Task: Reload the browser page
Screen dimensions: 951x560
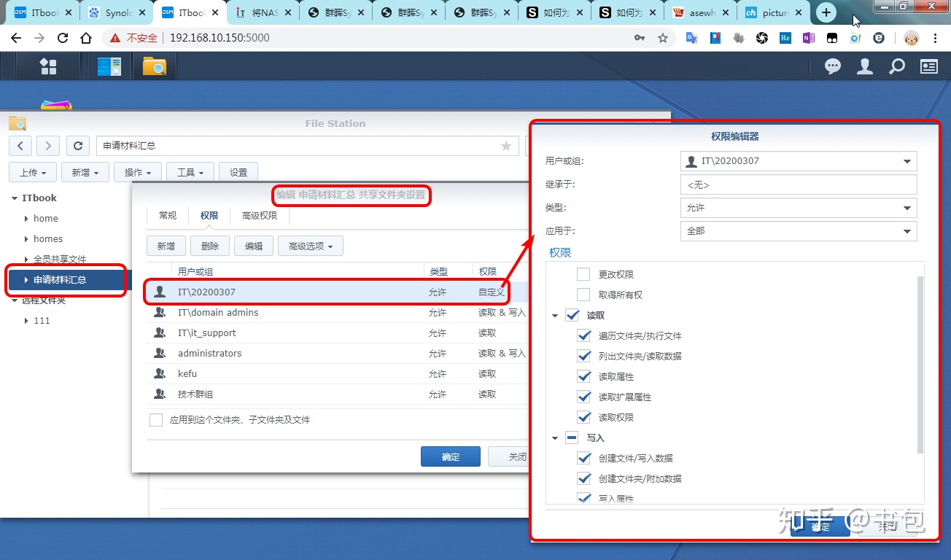Action: point(63,38)
